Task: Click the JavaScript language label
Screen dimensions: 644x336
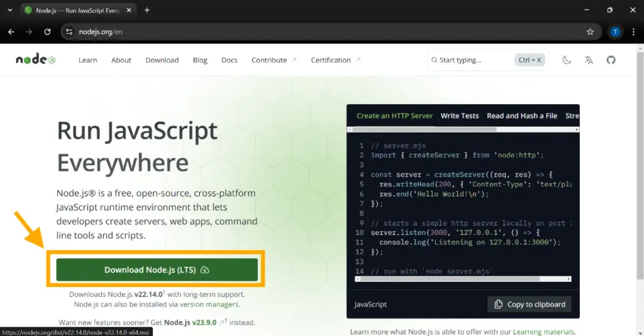Action: (370, 305)
